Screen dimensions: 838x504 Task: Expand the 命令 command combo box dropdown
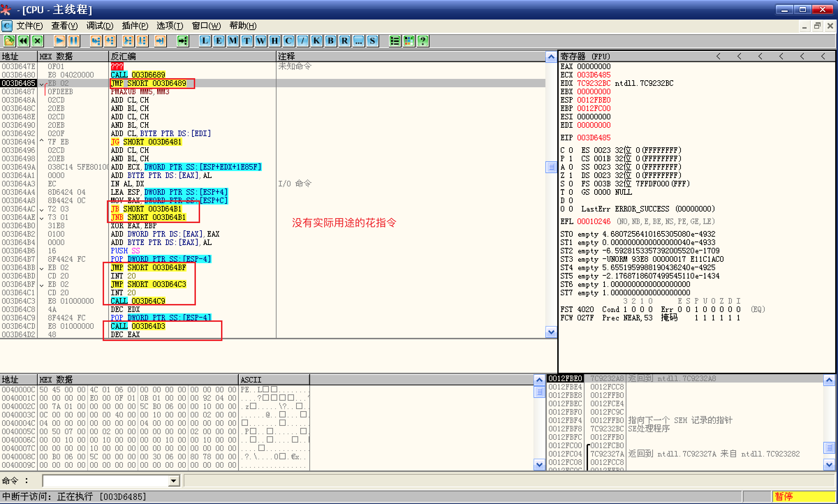point(174,481)
